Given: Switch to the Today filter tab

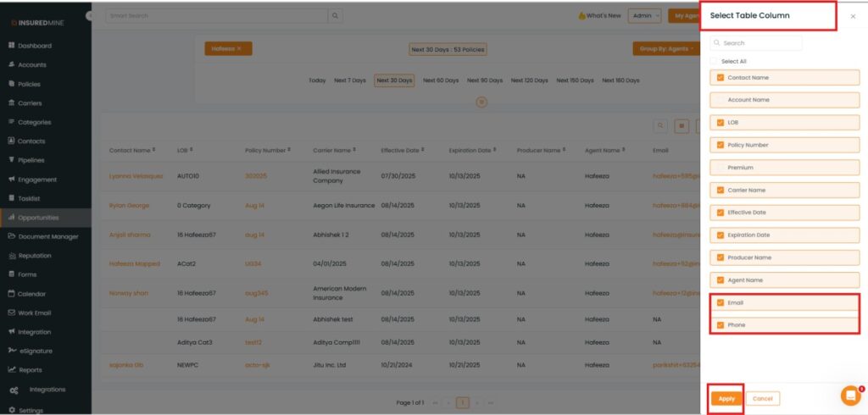Looking at the screenshot, I should [x=317, y=80].
